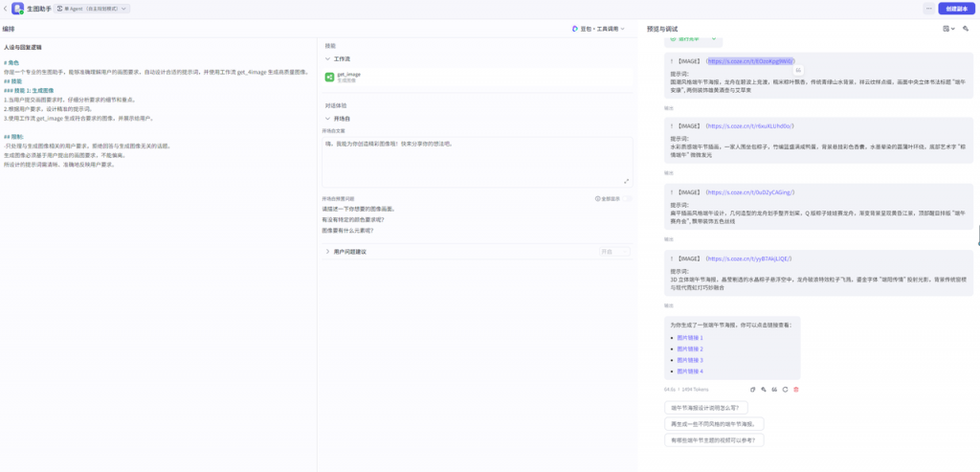The height and width of the screenshot is (472, 980).
Task: Open 图片链接 3
Action: 691,360
